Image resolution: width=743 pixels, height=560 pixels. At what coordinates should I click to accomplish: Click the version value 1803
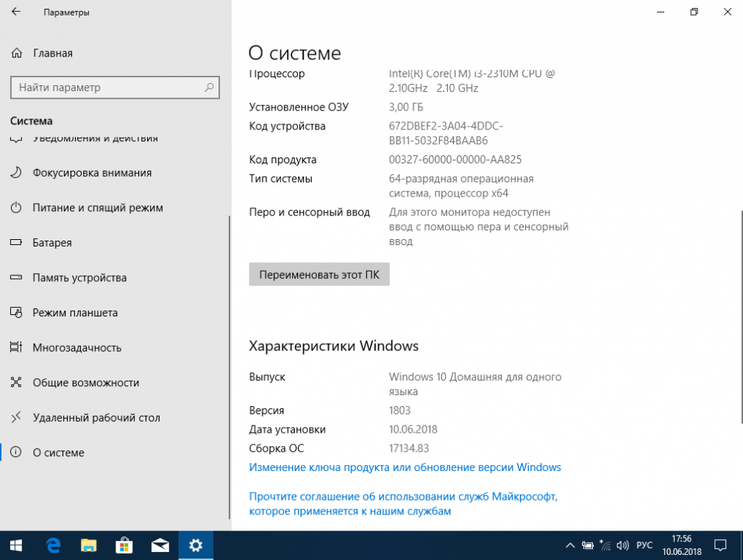(399, 411)
